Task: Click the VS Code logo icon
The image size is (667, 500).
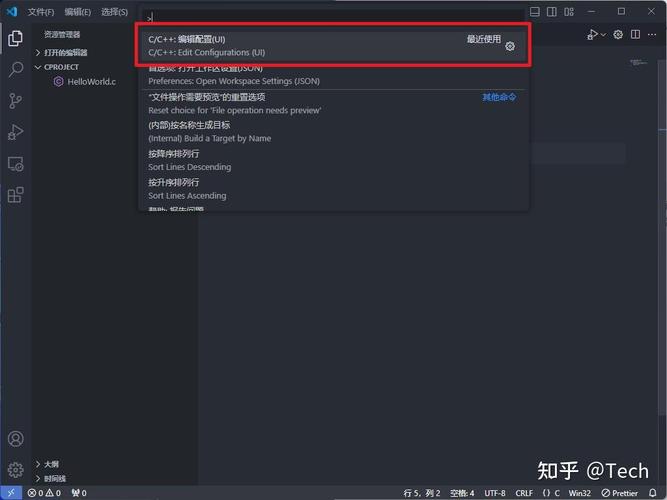Action: (x=12, y=11)
